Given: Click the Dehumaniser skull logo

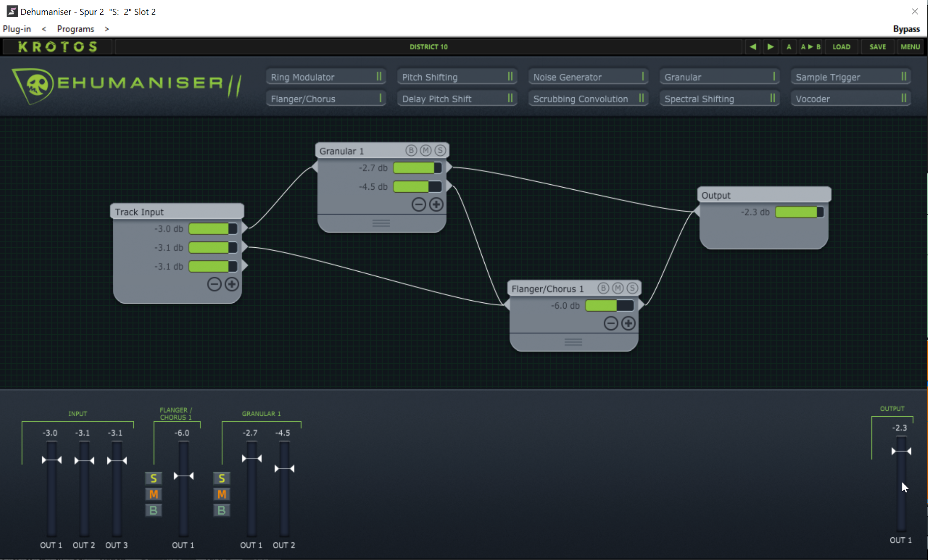Looking at the screenshot, I should pos(34,86).
